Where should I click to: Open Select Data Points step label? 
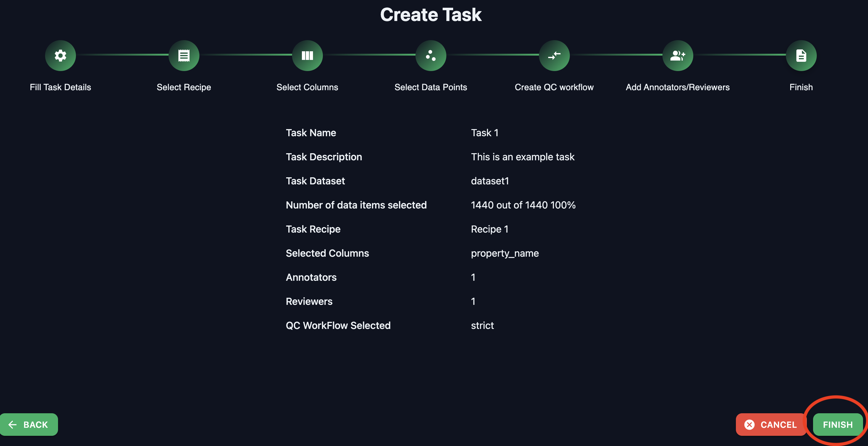coord(431,87)
